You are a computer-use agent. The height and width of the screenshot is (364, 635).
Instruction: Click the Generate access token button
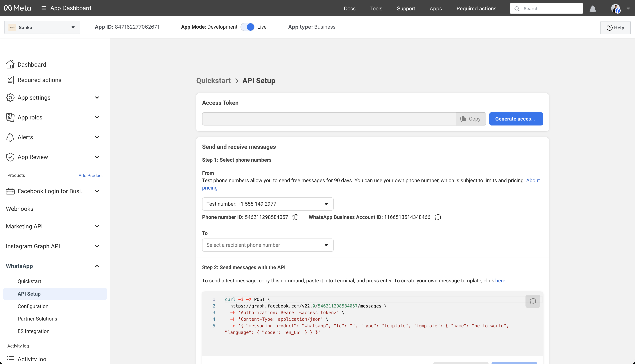click(x=516, y=119)
